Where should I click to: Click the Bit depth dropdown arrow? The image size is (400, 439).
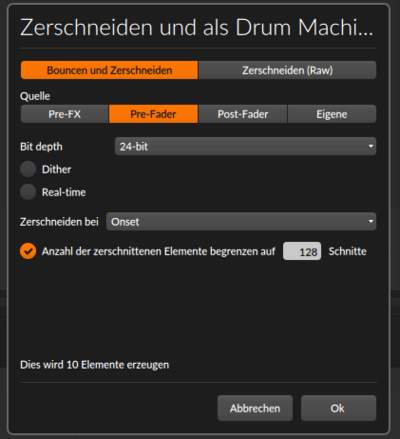point(371,146)
